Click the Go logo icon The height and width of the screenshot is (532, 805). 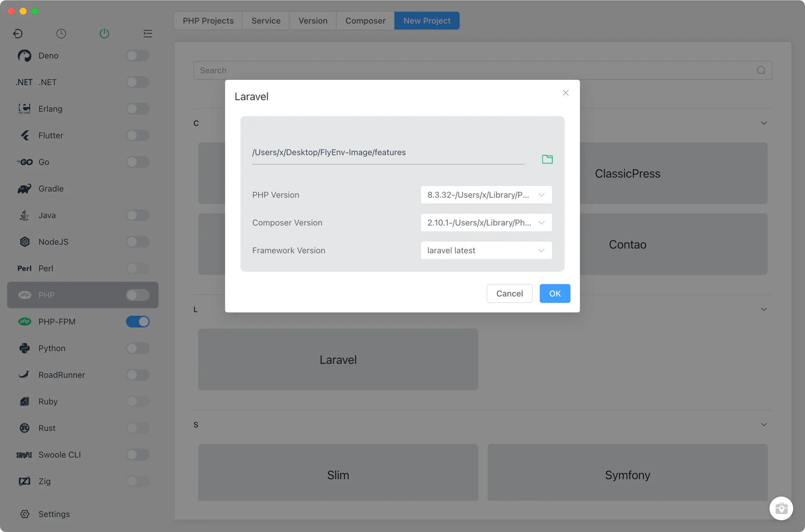pyautogui.click(x=24, y=162)
